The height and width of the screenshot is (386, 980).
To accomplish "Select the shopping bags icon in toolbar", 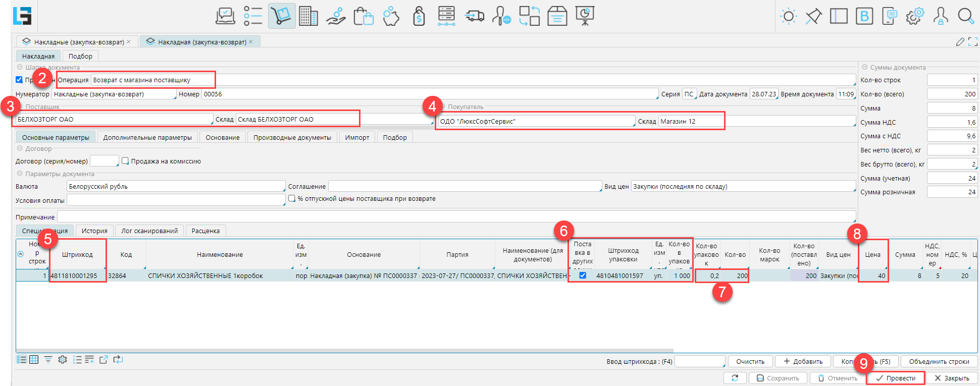I will pos(363,16).
